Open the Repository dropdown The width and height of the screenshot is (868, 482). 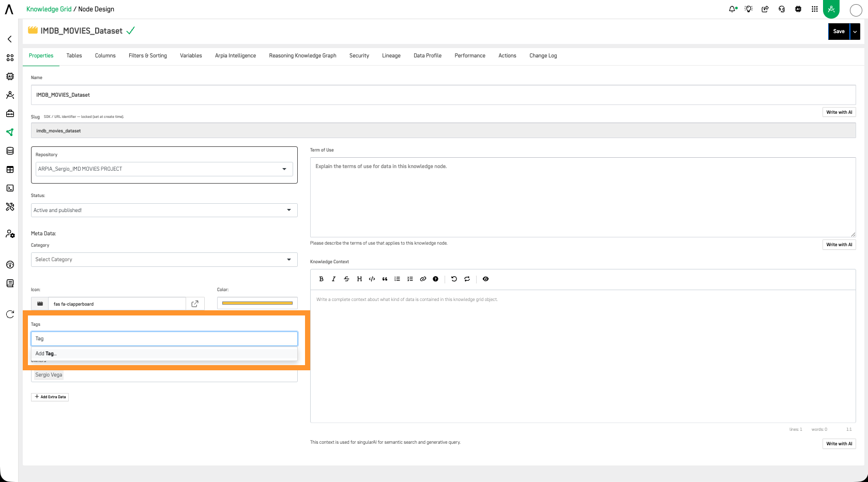coord(164,169)
